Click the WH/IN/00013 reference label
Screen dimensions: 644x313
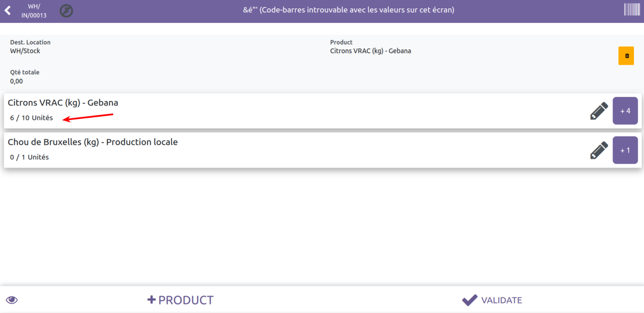34,11
